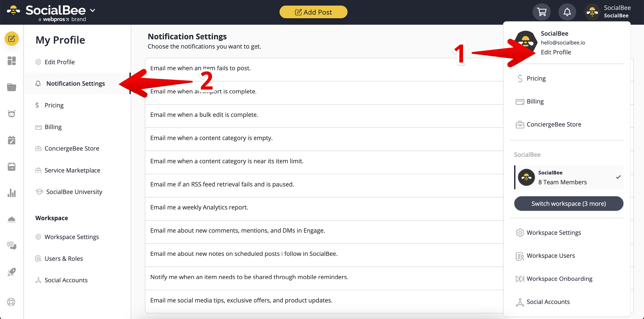This screenshot has width=644, height=319.
Task: Open Workspace Onboarding in account dropdown
Action: (x=554, y=279)
